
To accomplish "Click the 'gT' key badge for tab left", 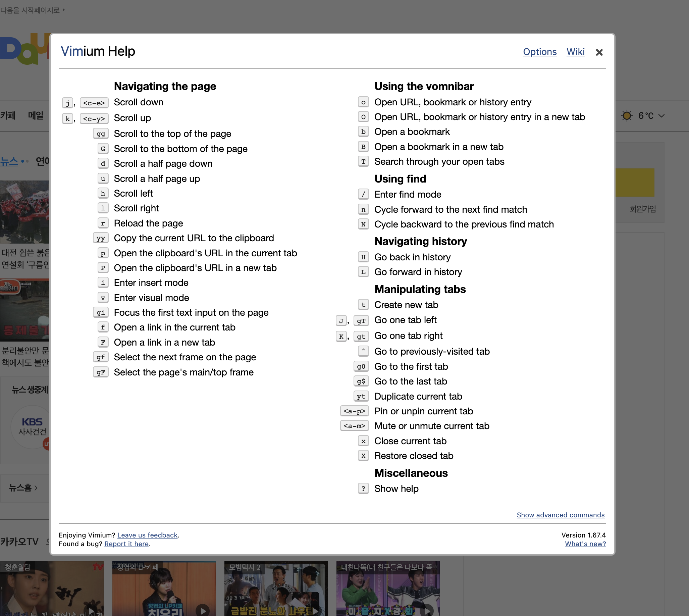I will tap(361, 320).
